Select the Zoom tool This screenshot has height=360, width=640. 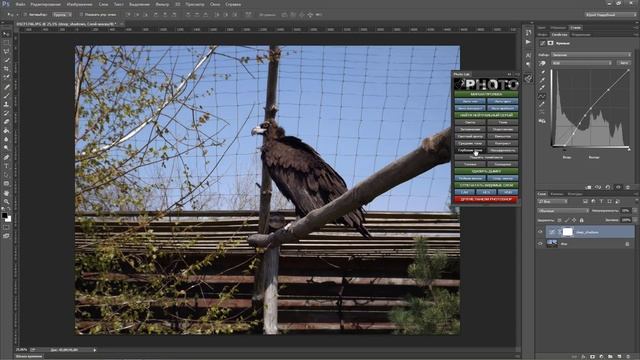pos(6,202)
